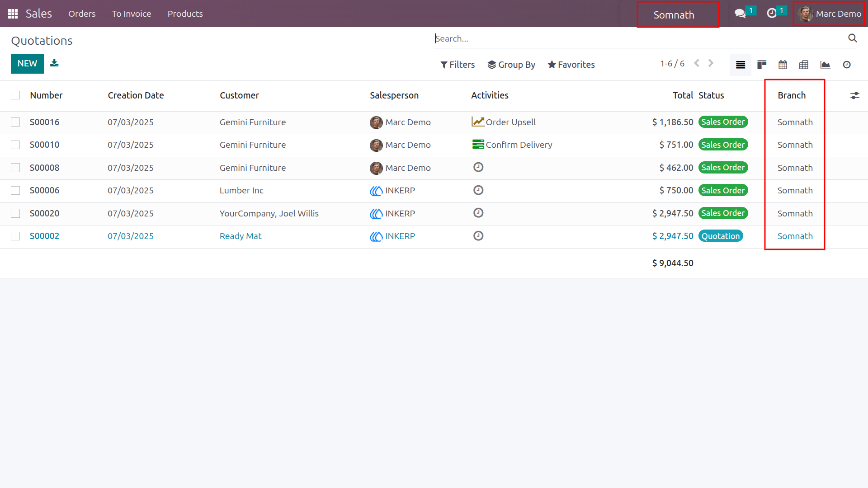Switch to list view
Screen dimensions: 868x488
click(741, 65)
